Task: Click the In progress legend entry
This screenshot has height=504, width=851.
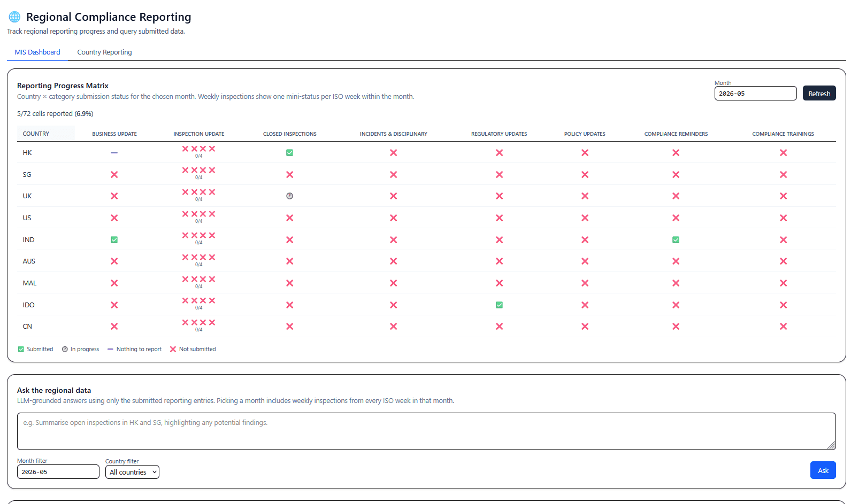Action: pos(80,350)
